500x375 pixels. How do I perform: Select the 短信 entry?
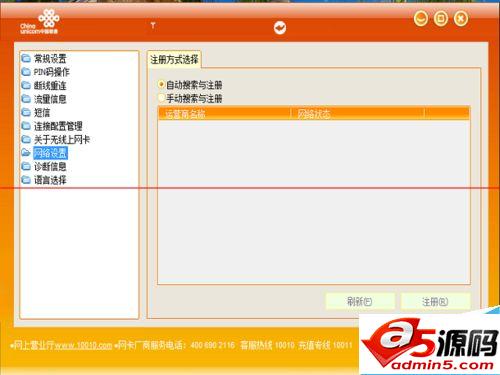tap(42, 113)
